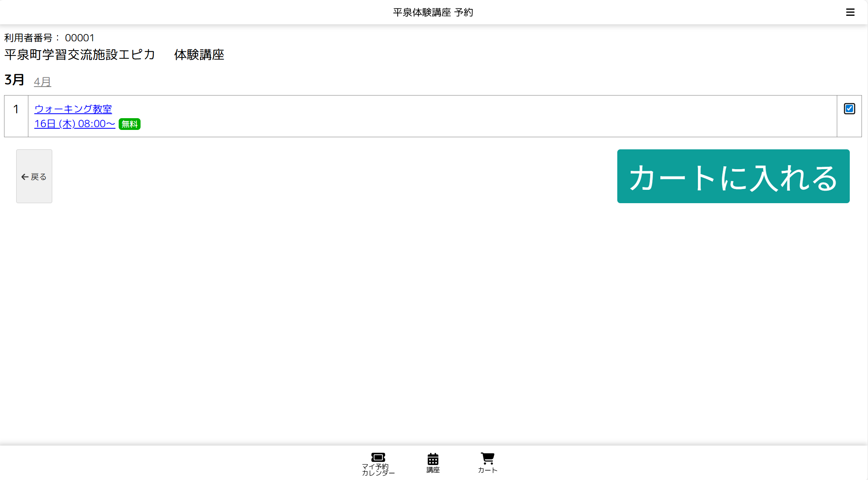Uncheck the ウォーキング教室 checkbox
The width and height of the screenshot is (868, 480).
[849, 109]
